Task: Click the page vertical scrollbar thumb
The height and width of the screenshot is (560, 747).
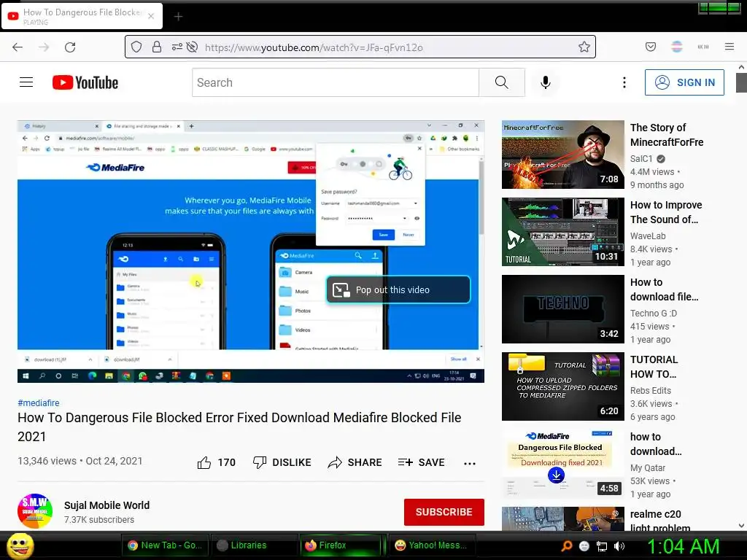Action: pyautogui.click(x=741, y=82)
